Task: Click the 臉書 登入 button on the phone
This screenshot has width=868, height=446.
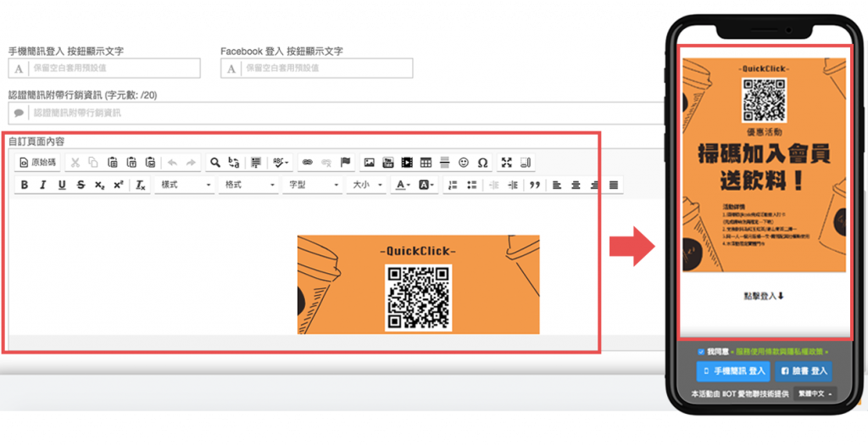Action: tap(804, 371)
